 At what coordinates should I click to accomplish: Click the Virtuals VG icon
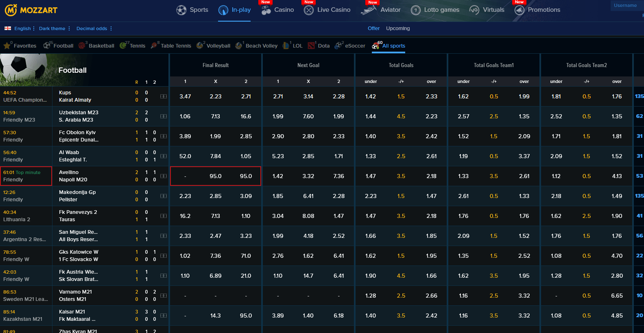tap(474, 10)
